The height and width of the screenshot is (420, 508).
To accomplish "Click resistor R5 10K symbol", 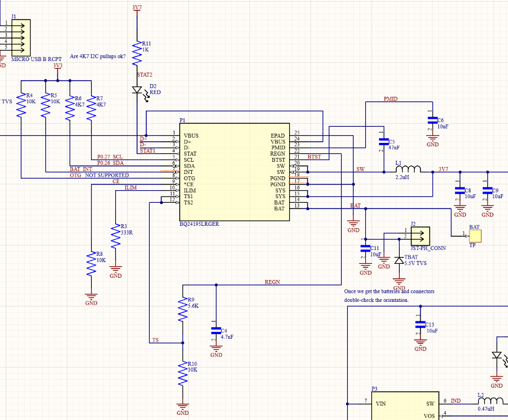I will coord(46,105).
